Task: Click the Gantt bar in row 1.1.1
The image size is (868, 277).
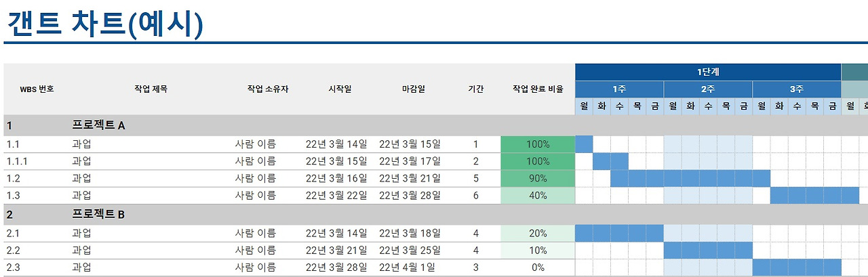Action: pos(610,161)
